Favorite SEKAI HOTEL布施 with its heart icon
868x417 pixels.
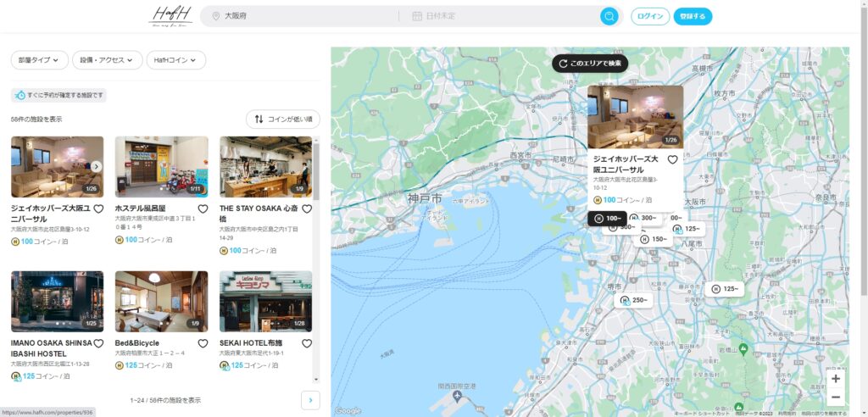[x=307, y=343]
